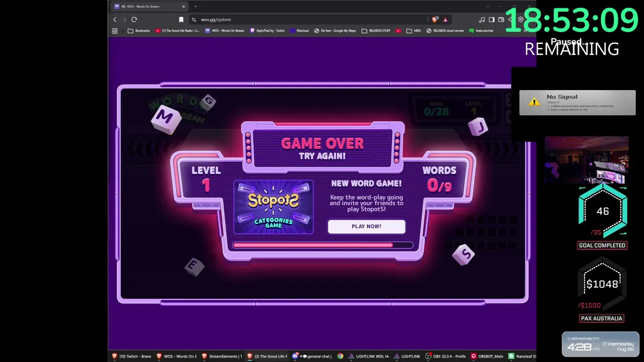
Task: Switch to StreamElements taskbar window
Action: coord(222,356)
